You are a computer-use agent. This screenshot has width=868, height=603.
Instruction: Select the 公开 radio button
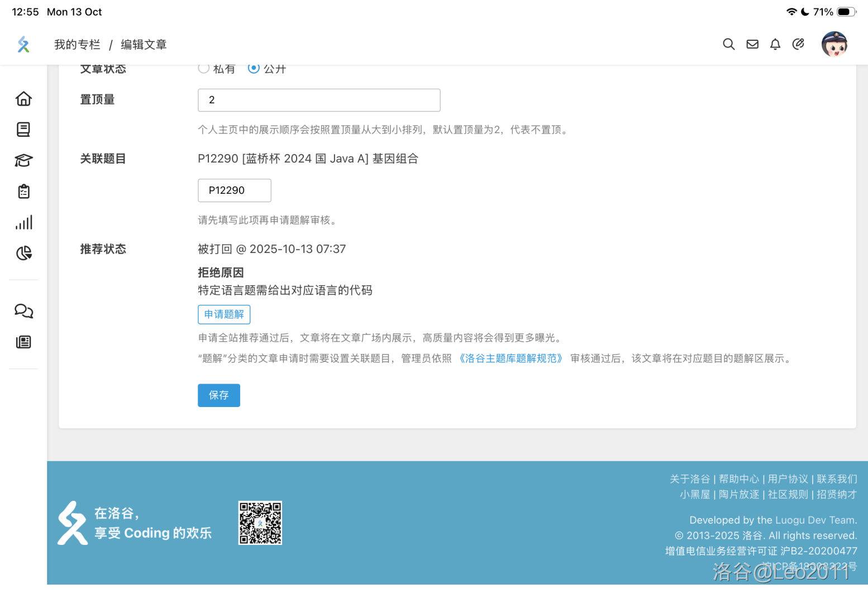[254, 68]
